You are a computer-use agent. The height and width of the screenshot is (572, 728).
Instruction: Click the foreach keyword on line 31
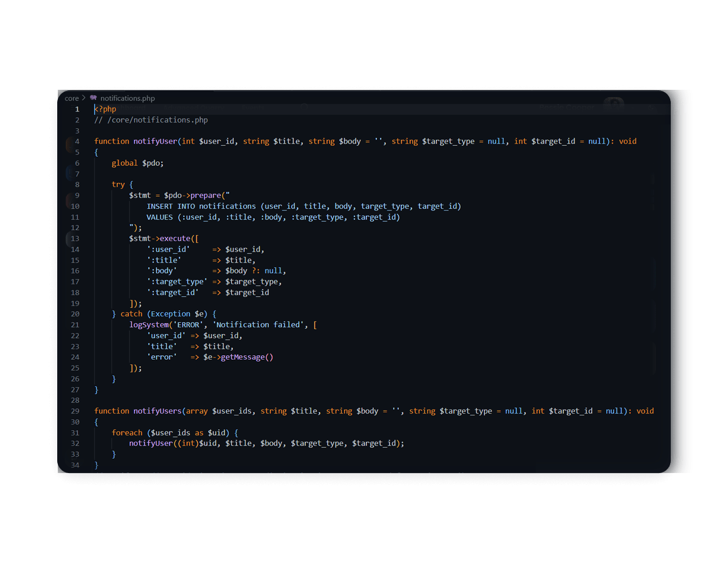(126, 433)
